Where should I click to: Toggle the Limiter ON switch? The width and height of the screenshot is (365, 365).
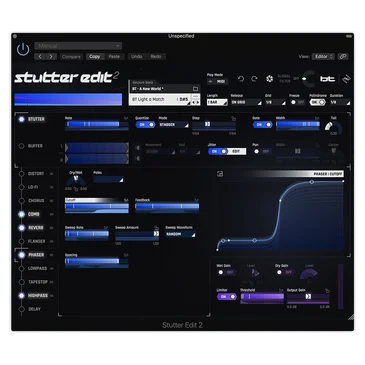click(227, 297)
